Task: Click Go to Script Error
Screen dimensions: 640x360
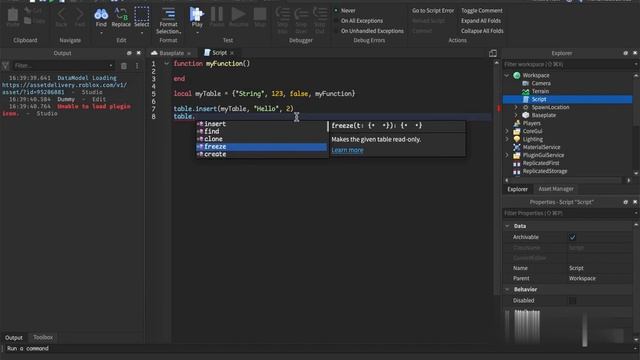Action: click(433, 10)
